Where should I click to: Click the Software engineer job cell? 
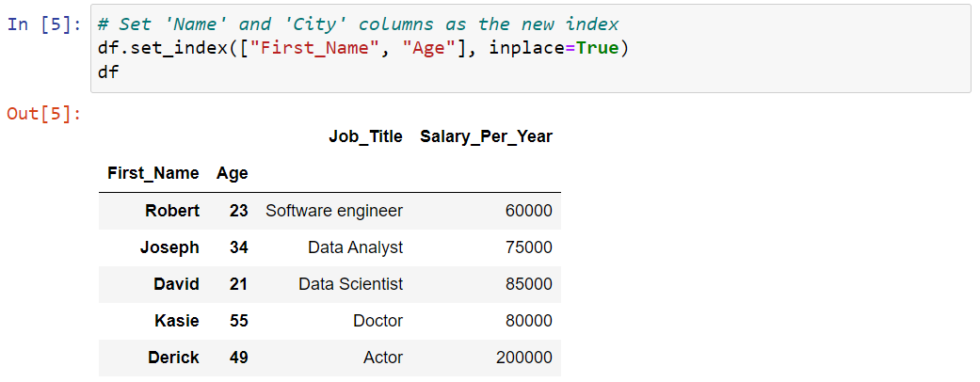pyautogui.click(x=334, y=211)
